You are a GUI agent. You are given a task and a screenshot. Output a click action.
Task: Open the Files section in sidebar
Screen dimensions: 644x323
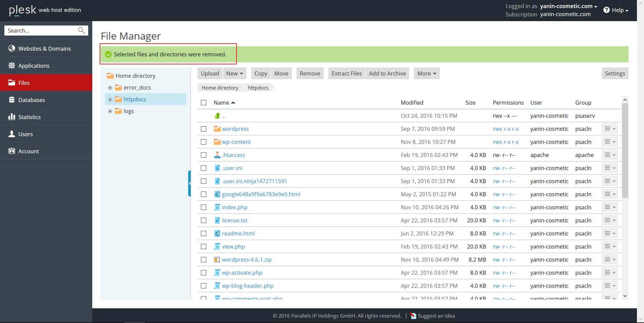pos(46,83)
